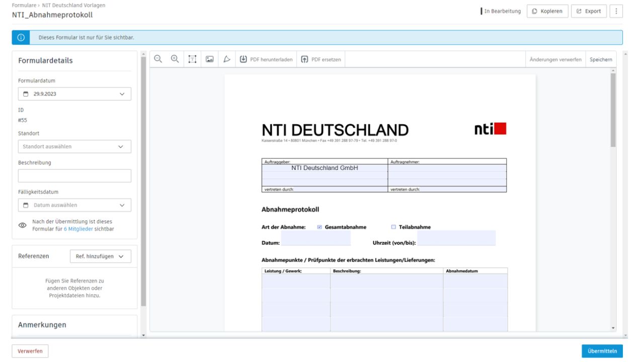
Task: Submit the form with Übermitteln
Action: (x=602, y=351)
